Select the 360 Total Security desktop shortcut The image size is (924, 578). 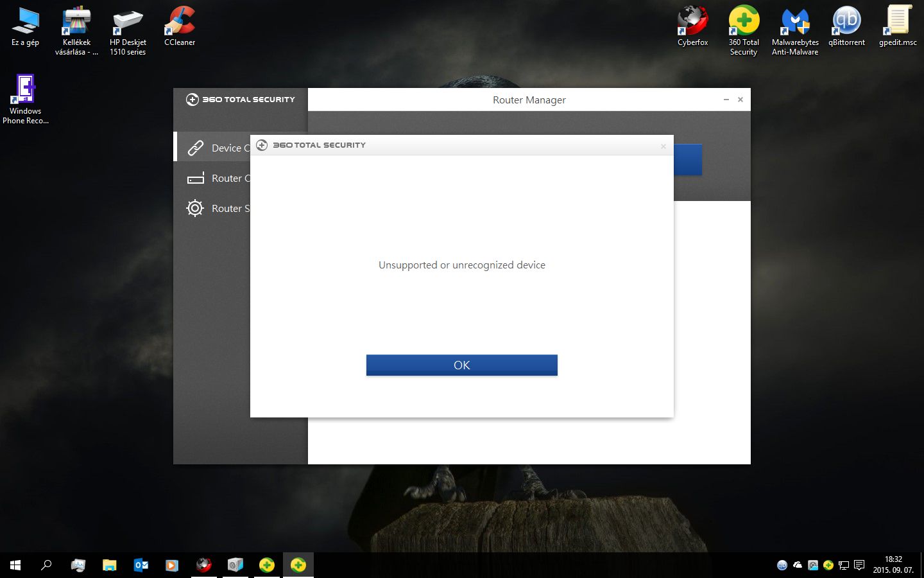click(744, 31)
